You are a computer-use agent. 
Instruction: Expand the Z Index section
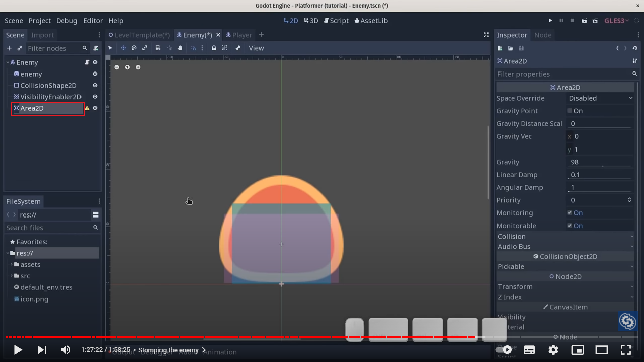(x=565, y=297)
